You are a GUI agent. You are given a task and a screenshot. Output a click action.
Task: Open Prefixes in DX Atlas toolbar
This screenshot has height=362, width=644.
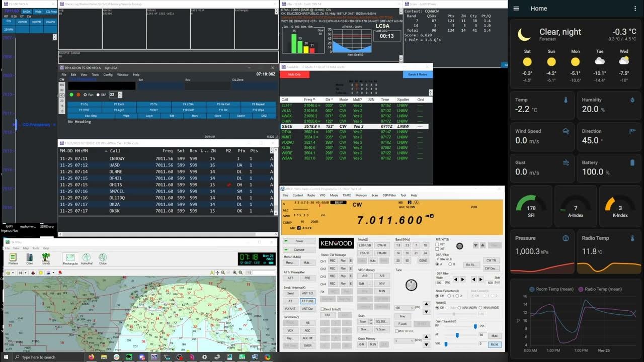coord(13,259)
